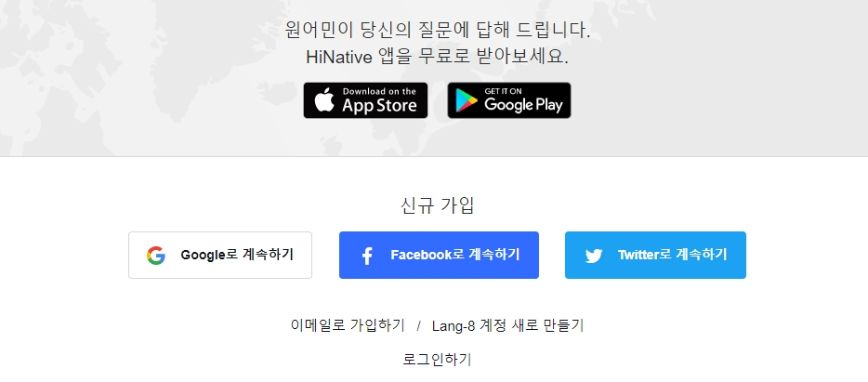The width and height of the screenshot is (868, 382).
Task: Open the Download on the App Store badge
Action: (x=365, y=100)
